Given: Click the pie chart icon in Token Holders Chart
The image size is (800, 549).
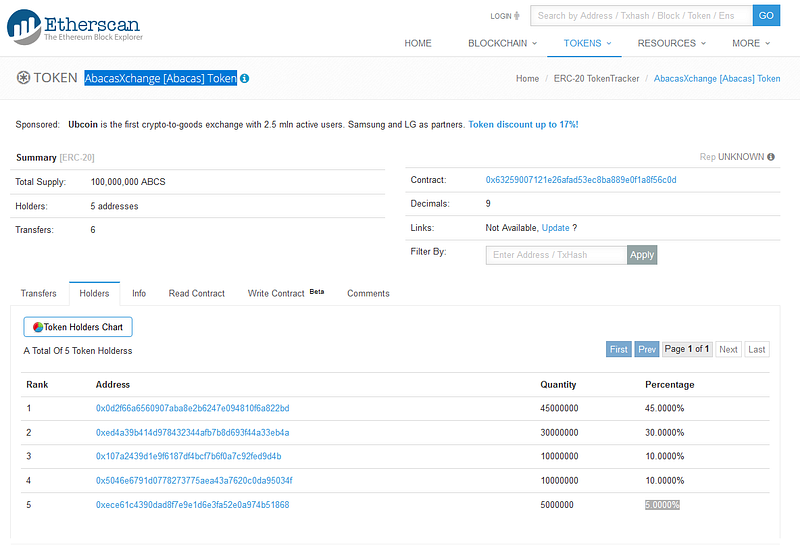Looking at the screenshot, I should point(38,327).
